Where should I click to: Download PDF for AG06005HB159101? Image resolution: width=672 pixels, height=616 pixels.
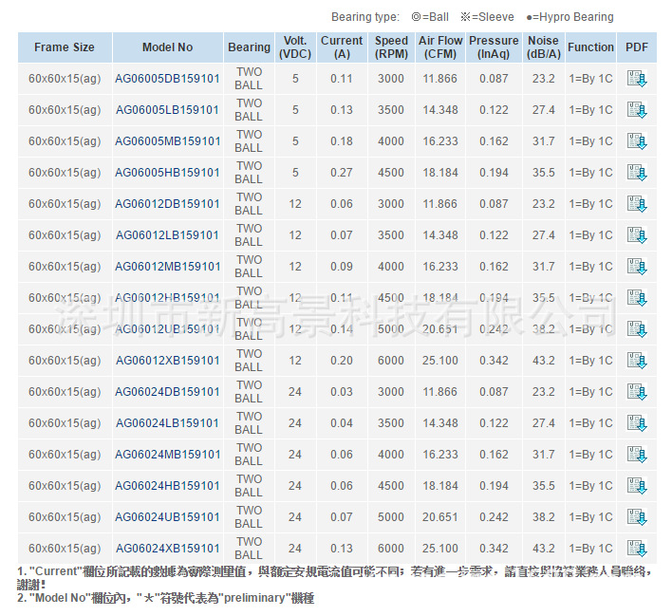[x=637, y=173]
